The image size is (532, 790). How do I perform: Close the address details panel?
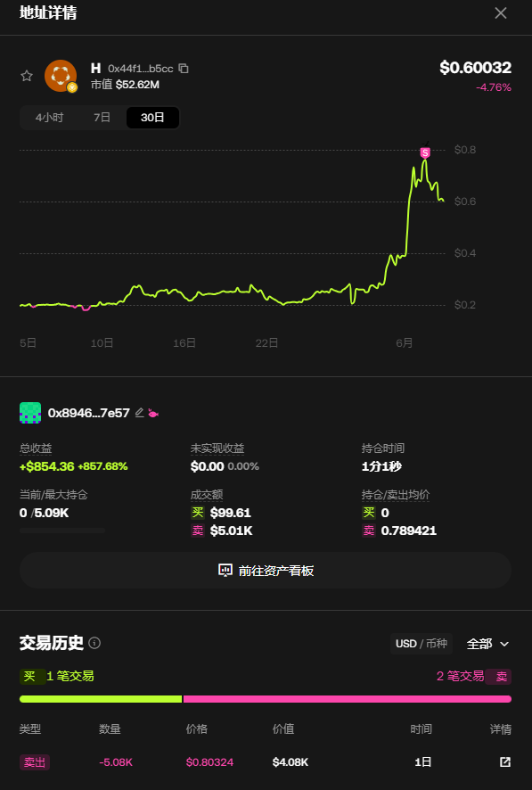pos(500,13)
